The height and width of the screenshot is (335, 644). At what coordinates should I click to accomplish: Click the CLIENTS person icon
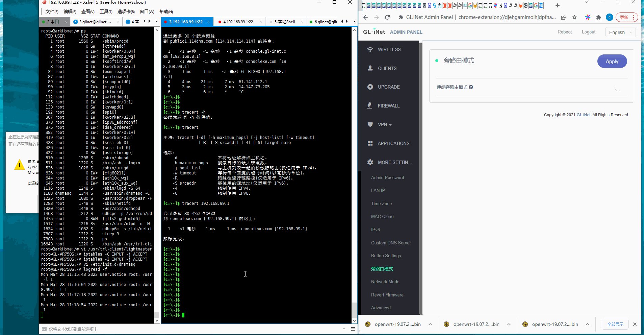tap(370, 68)
